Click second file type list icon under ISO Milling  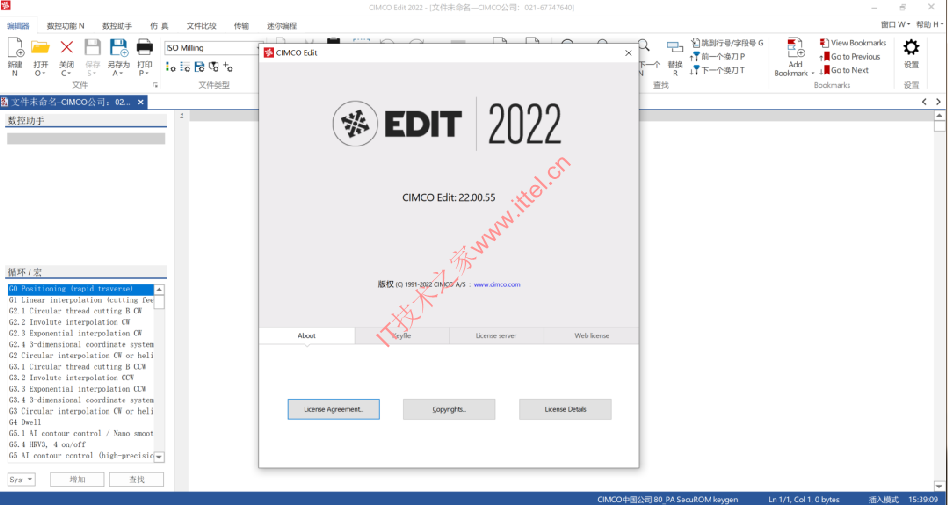click(185, 67)
